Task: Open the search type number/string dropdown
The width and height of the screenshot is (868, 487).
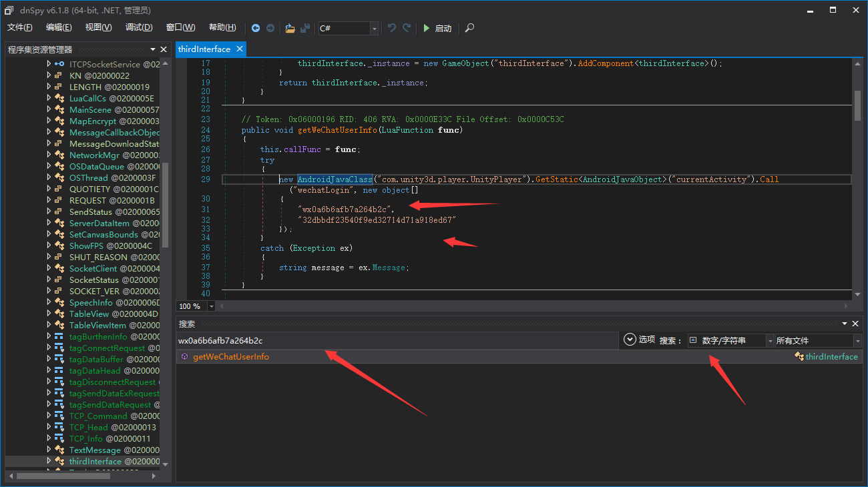Action: [730, 340]
